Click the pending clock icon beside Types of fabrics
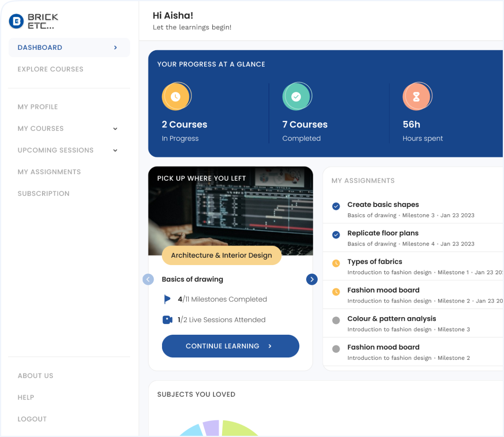Screen dimensions: 504x437 click(x=336, y=263)
